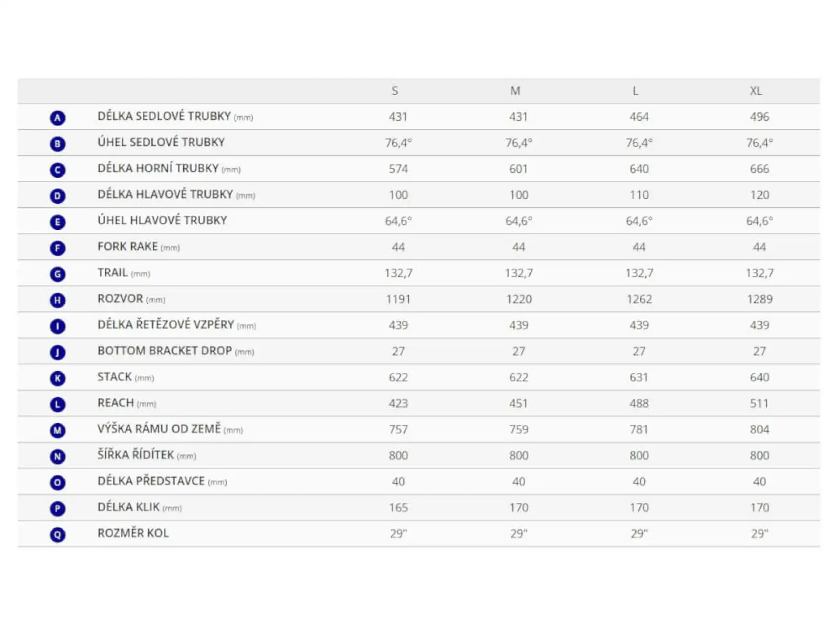Click the E badge for ÚHEL HLAVOVÉ TRUBKY
The image size is (840, 630).
tap(58, 222)
